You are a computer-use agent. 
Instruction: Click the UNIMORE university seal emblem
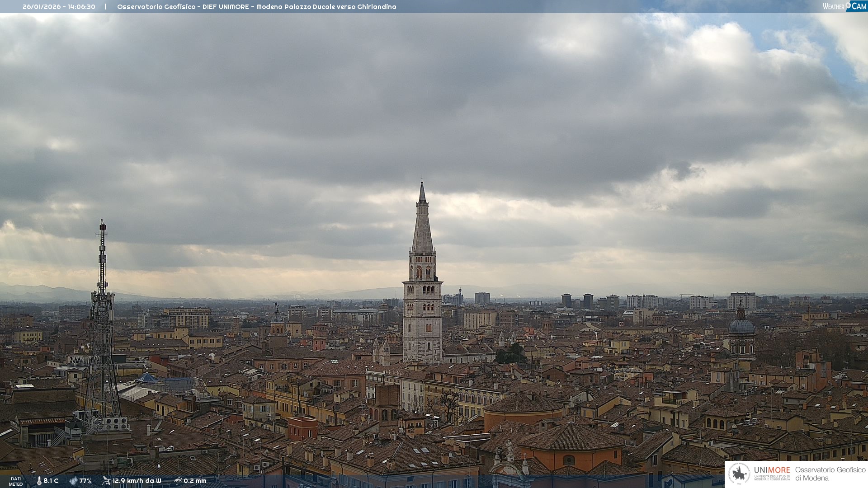(739, 474)
